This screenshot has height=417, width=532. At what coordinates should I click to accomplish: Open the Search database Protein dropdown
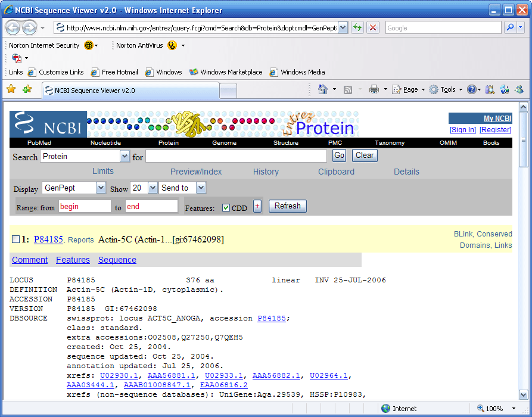tap(125, 156)
